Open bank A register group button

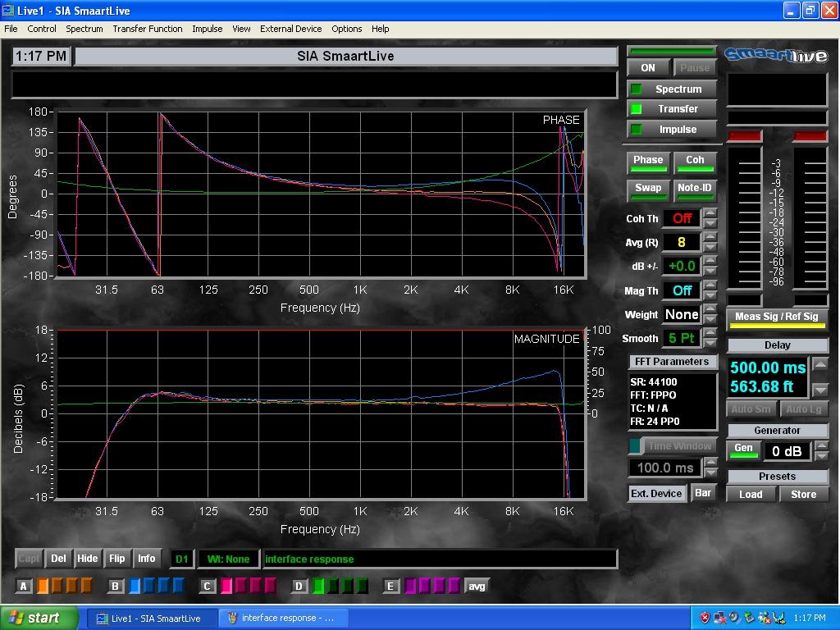coord(24,586)
